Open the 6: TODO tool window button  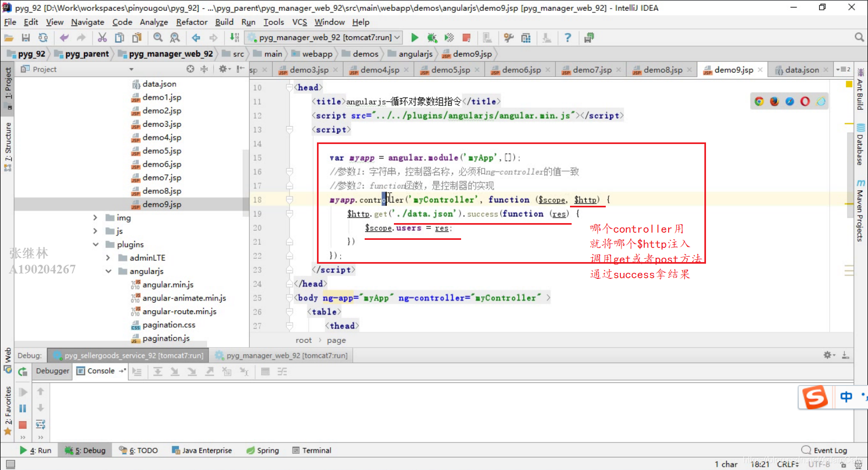tap(139, 451)
